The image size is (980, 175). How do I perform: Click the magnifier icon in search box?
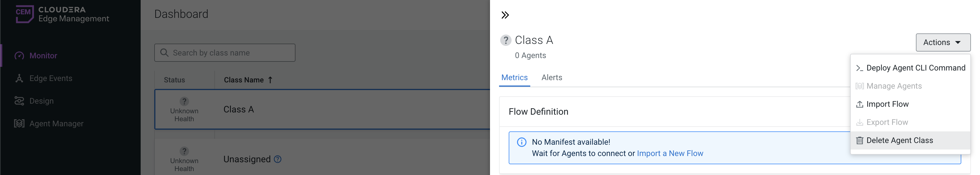[x=164, y=53]
